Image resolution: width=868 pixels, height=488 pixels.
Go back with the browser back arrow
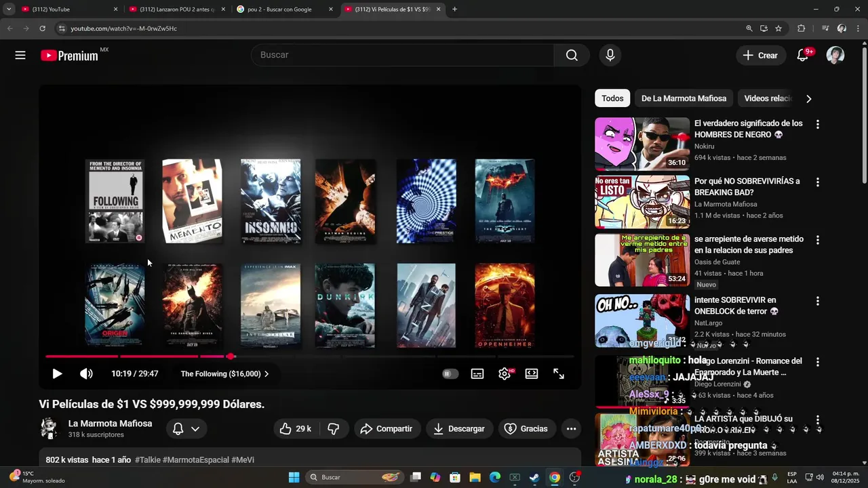pyautogui.click(x=9, y=28)
